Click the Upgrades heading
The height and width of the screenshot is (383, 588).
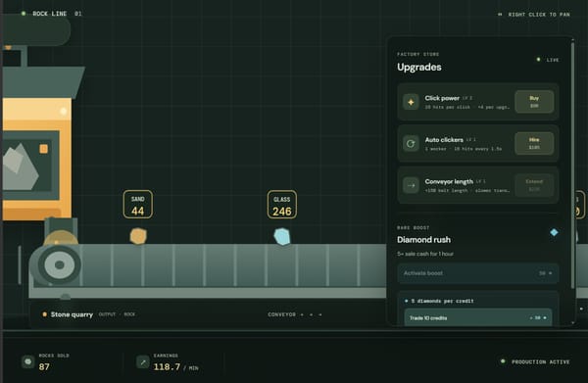pyautogui.click(x=418, y=67)
